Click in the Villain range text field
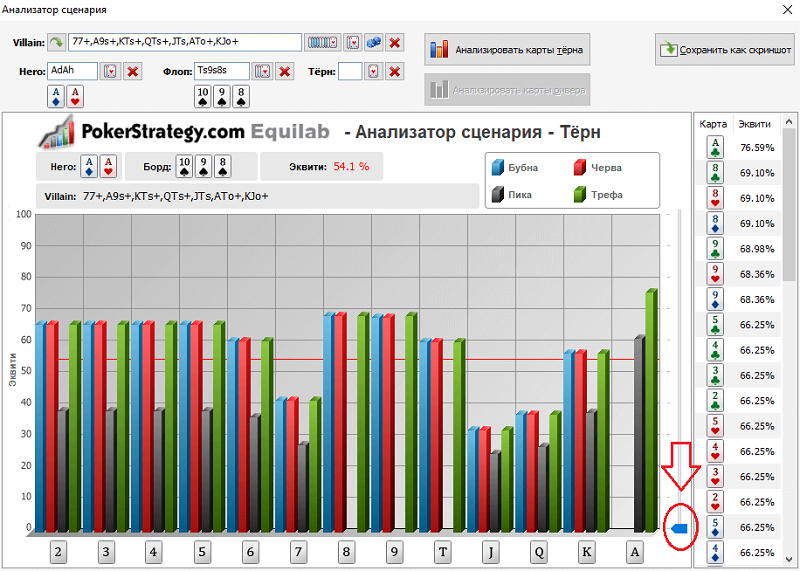The image size is (800, 571). pos(185,43)
